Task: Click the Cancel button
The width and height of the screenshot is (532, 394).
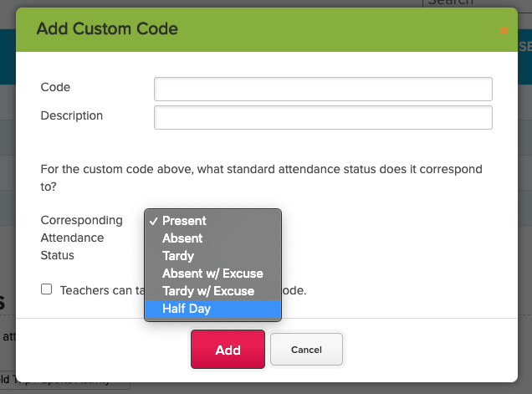Action: point(306,350)
